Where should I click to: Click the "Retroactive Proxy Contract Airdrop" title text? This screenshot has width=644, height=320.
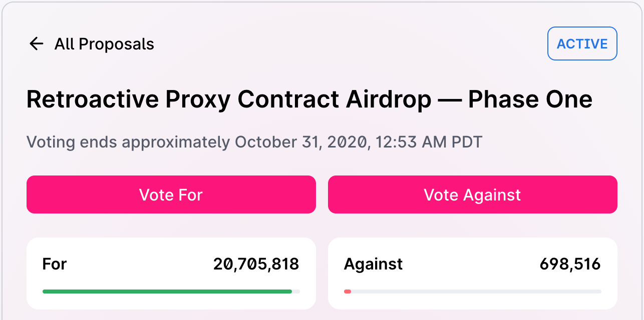coord(228,99)
